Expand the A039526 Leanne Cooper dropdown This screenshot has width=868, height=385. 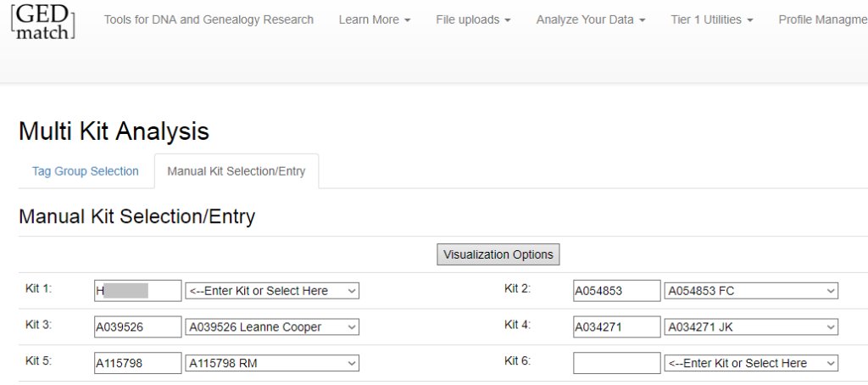click(272, 326)
